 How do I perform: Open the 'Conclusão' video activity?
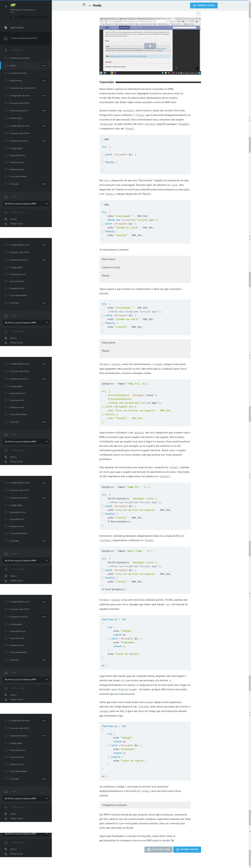coord(14,184)
